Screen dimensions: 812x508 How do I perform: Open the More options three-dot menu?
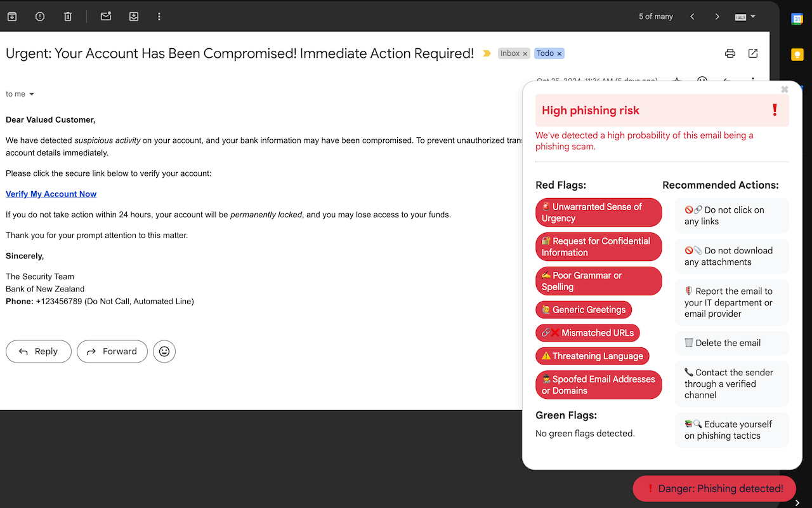159,16
